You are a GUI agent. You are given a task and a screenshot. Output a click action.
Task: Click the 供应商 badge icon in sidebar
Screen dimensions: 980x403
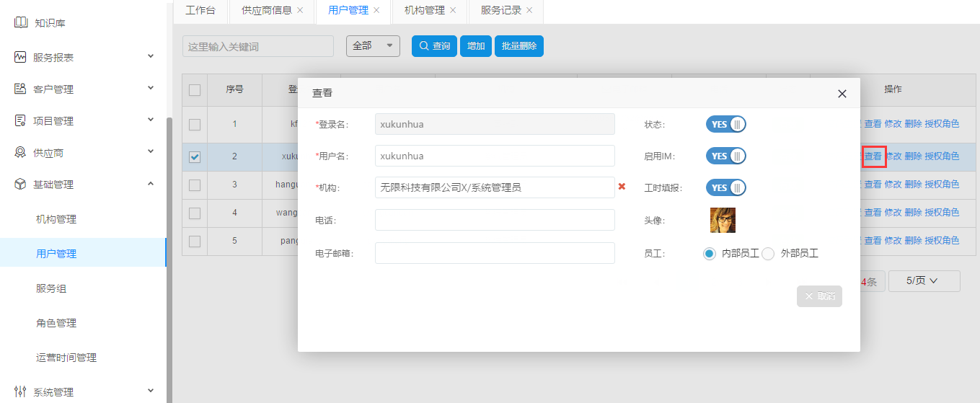[20, 152]
